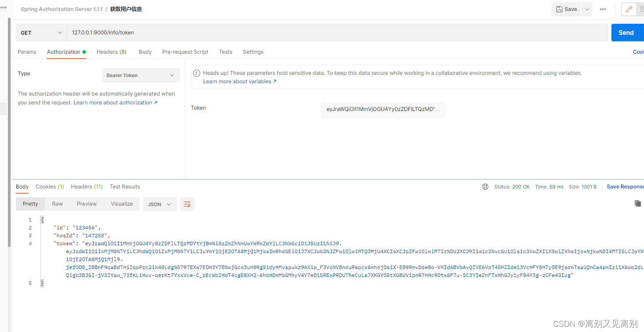Open Learn more about variables link
The image size is (644, 332).
240,81
